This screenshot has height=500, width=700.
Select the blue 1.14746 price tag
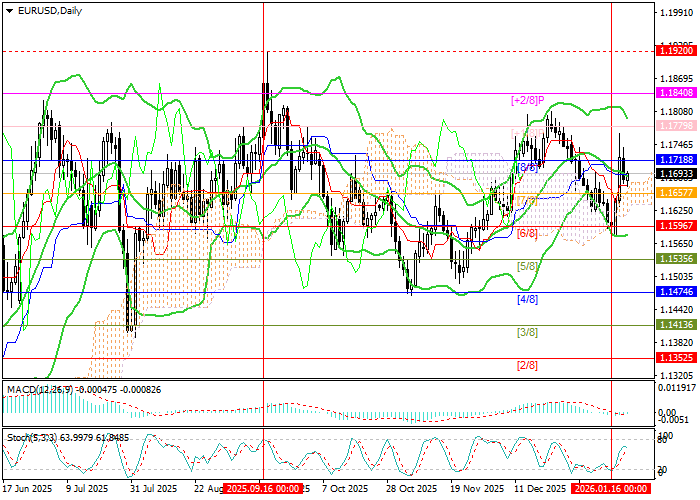[x=675, y=292]
